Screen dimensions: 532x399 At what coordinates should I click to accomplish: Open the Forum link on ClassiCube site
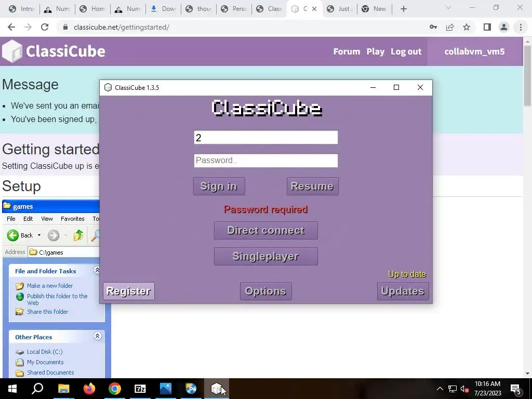[347, 51]
